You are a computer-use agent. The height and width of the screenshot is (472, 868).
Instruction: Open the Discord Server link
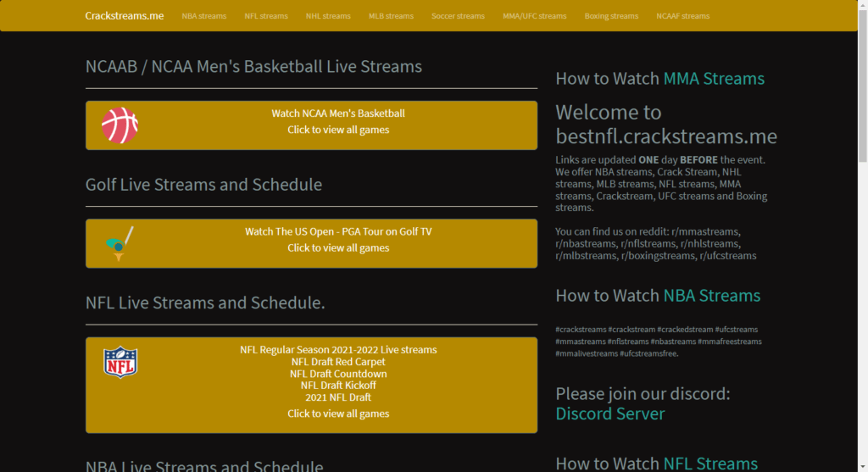pyautogui.click(x=610, y=414)
